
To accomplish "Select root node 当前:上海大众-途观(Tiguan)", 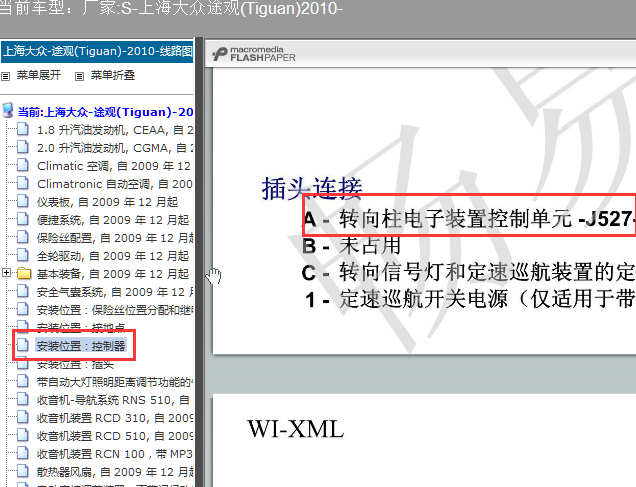I will pyautogui.click(x=105, y=112).
